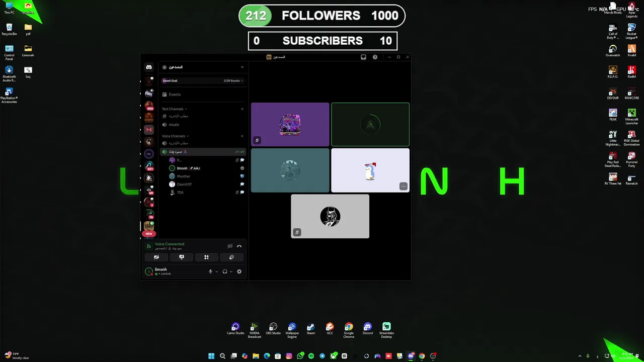Select Camo Studio desktop shortcut
The image size is (644, 362).
click(x=235, y=329)
